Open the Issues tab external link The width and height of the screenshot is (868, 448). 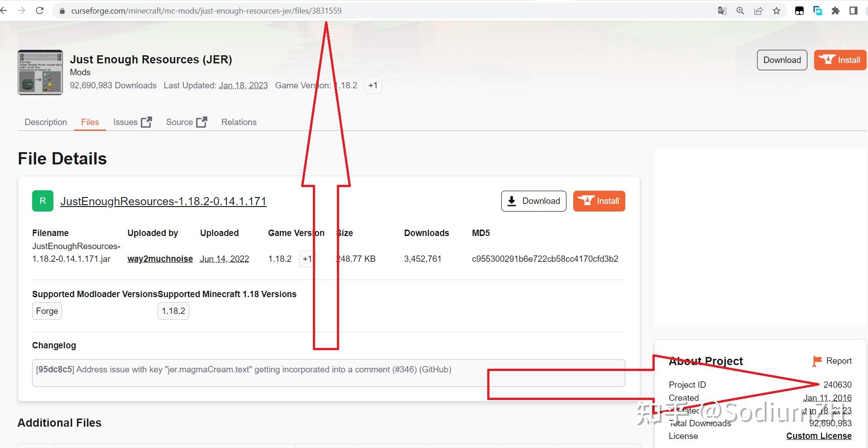133,122
